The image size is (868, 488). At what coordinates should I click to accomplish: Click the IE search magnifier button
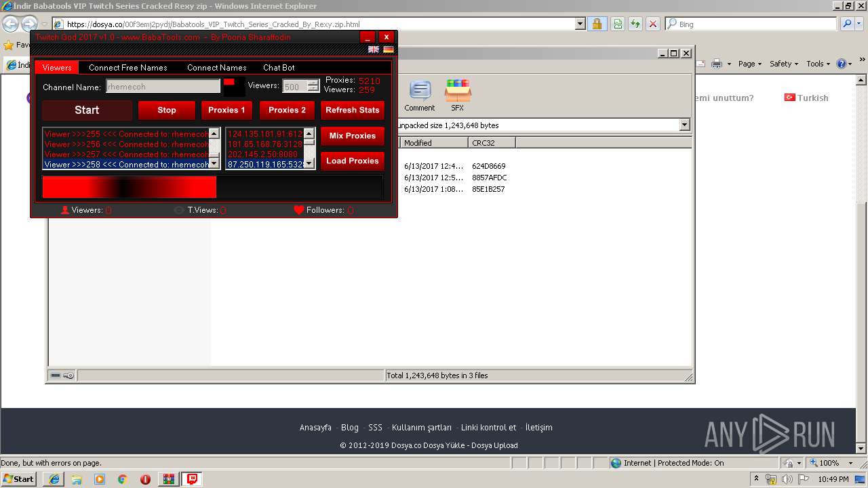(847, 24)
